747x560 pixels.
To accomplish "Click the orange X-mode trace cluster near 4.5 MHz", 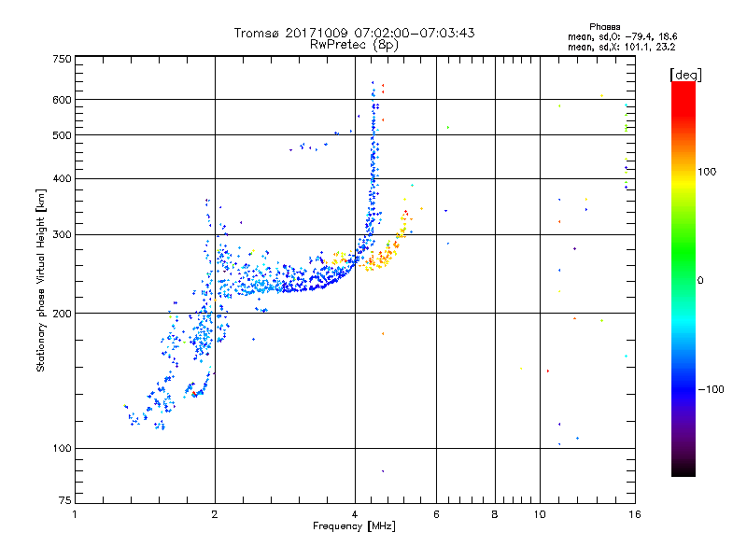I will pyautogui.click(x=379, y=259).
